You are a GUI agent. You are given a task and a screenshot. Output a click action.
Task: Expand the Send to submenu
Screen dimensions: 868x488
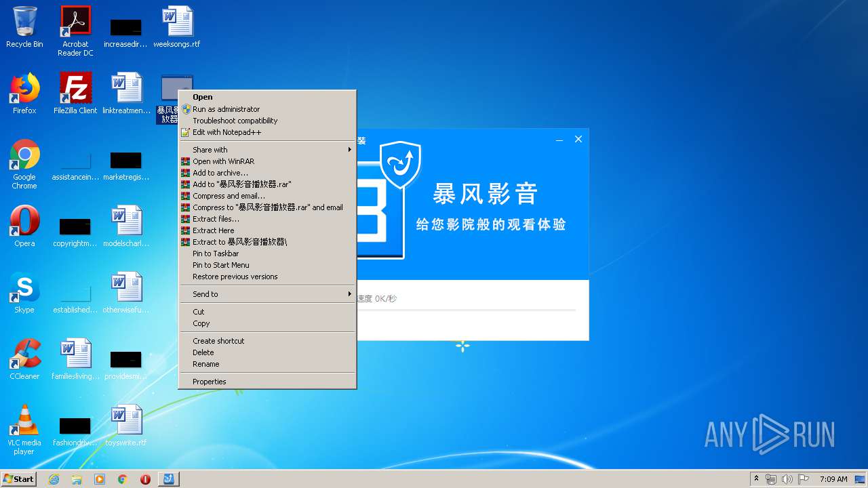tap(267, 294)
